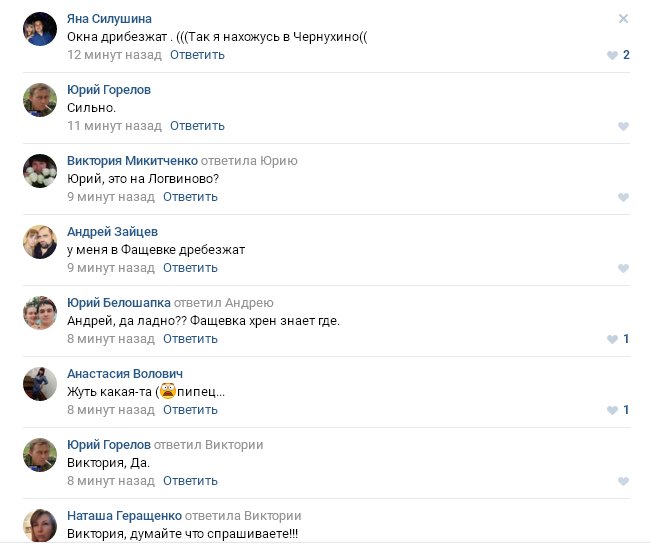Open Юрий Белошапка's profile name link
Viewport: 650px width, 553px height.
(118, 303)
